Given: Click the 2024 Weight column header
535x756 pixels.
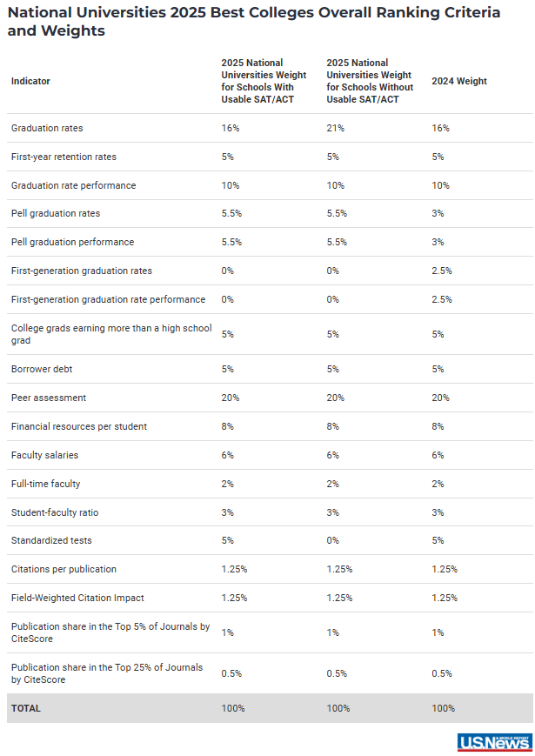Looking at the screenshot, I should point(459,81).
